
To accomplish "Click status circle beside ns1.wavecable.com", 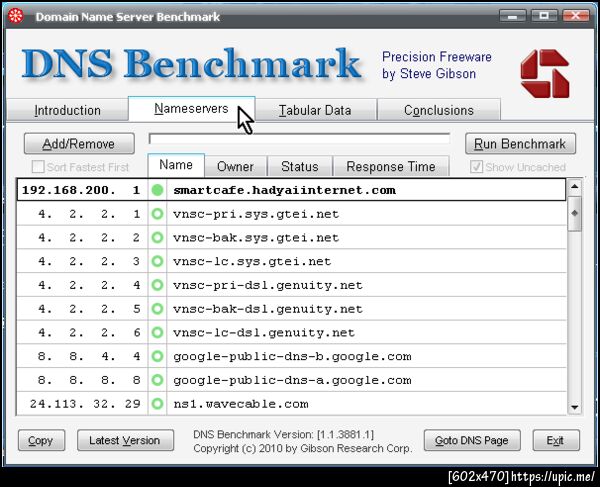I will point(157,404).
